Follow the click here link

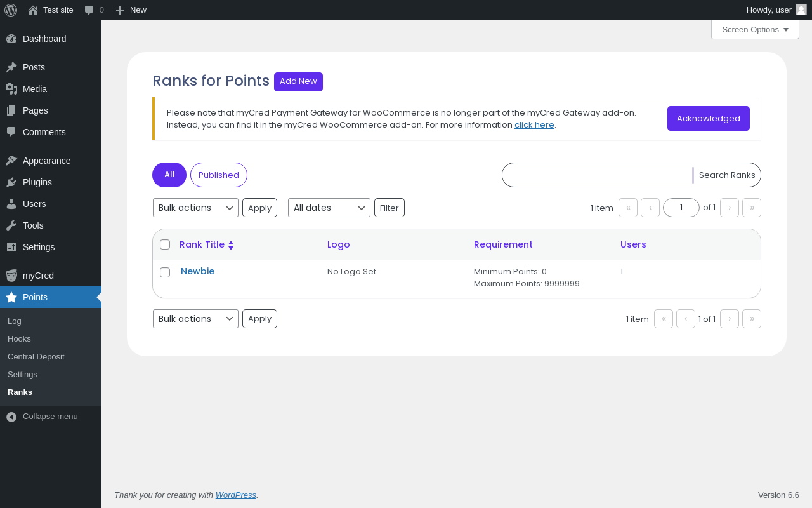tap(534, 125)
